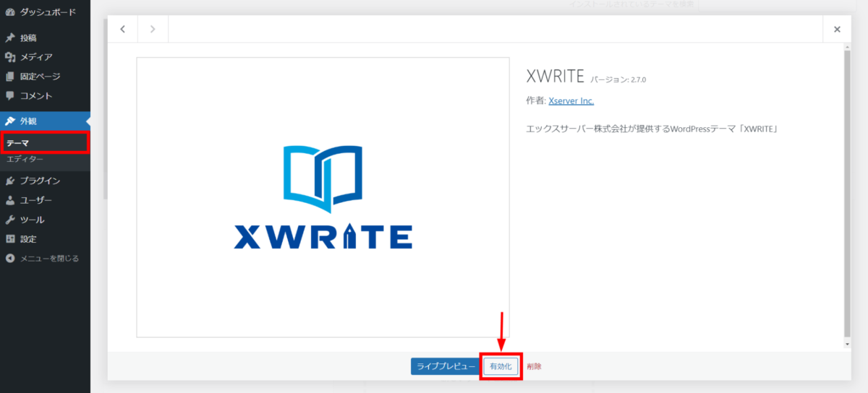Image resolution: width=868 pixels, height=393 pixels.
Task: Click the scrollbar up arrow
Action: [847, 46]
